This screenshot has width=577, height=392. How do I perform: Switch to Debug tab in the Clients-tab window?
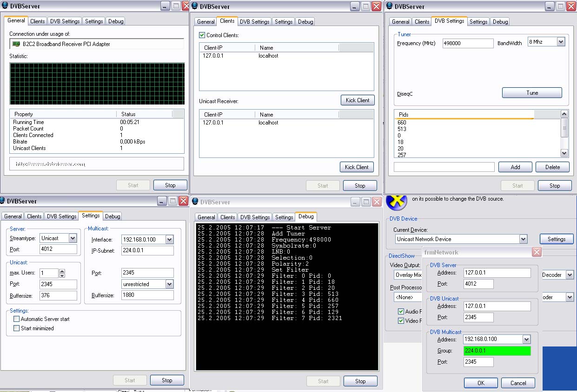tap(305, 22)
